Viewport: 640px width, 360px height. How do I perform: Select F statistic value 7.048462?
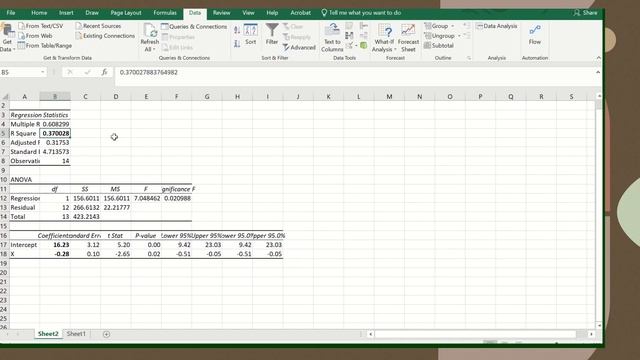click(146, 198)
